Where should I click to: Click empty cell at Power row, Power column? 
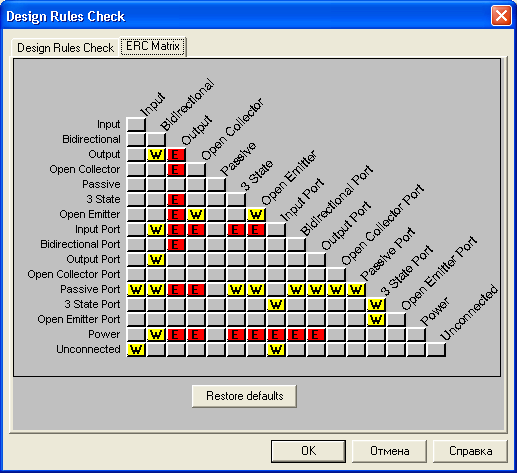416,334
